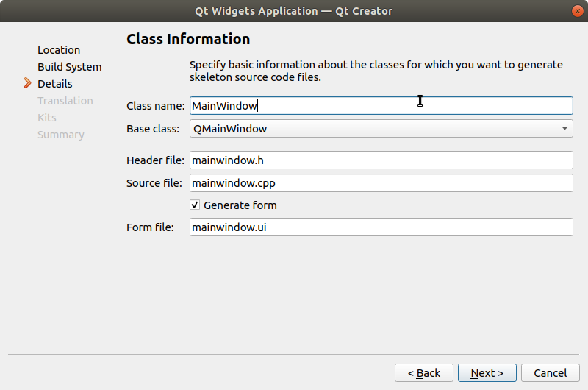Click the greyed-out Kits step
This screenshot has width=588, height=390.
pyautogui.click(x=47, y=118)
